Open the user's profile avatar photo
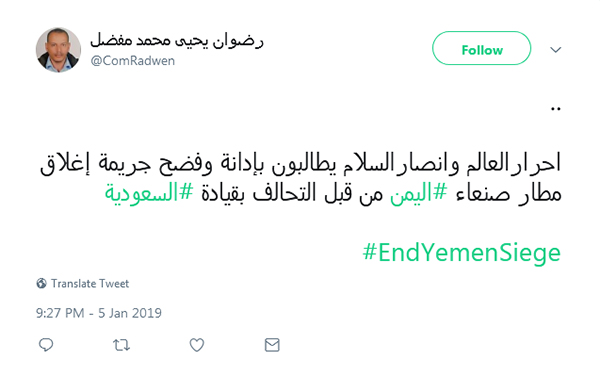This screenshot has height=376, width=600. click(59, 50)
